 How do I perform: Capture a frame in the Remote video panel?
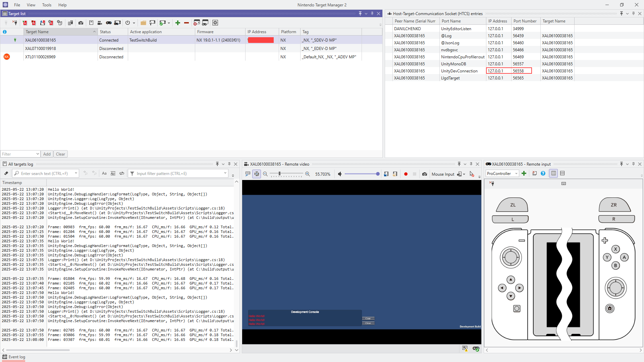(x=425, y=174)
